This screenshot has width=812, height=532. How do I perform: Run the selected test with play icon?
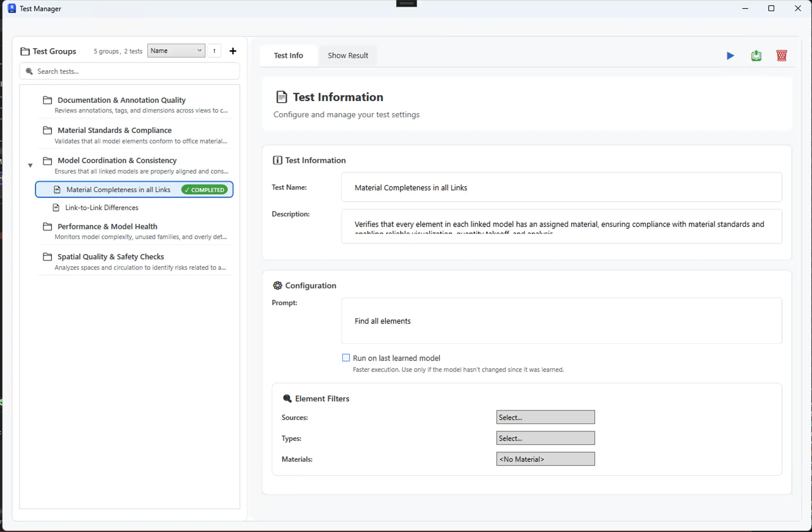coord(730,56)
